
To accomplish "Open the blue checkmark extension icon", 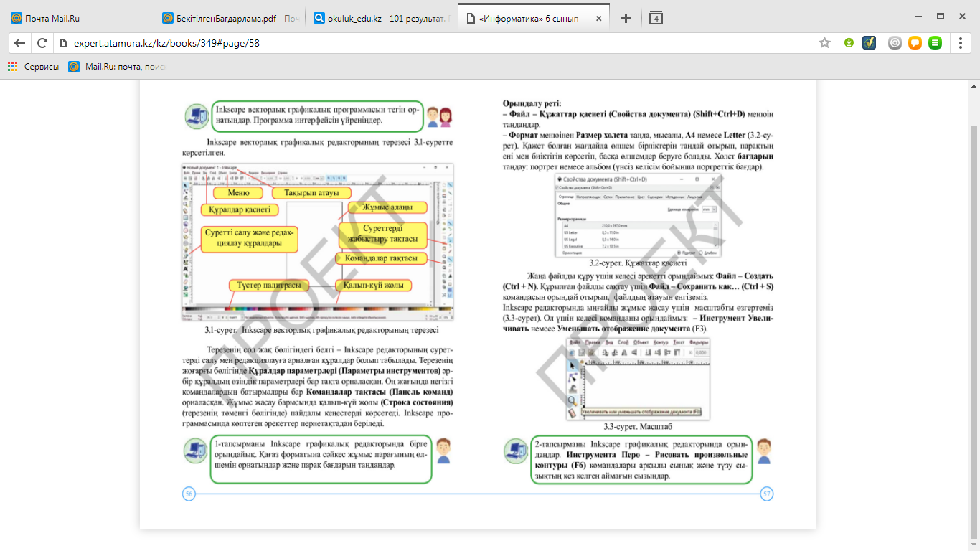I will coord(869,43).
